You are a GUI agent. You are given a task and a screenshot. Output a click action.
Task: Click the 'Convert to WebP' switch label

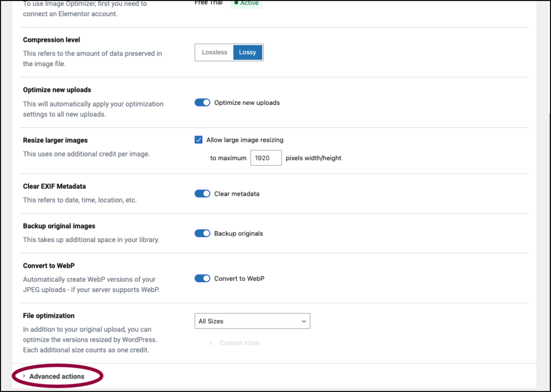[239, 279]
